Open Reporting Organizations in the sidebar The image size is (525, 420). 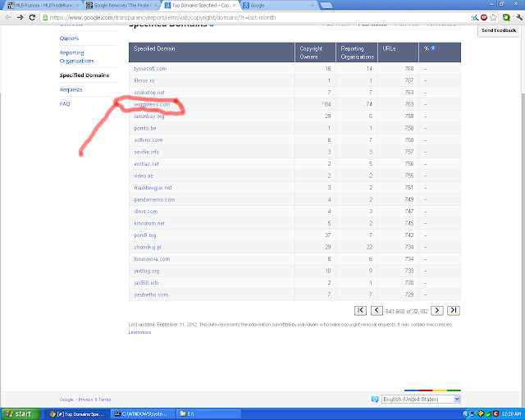[76, 57]
